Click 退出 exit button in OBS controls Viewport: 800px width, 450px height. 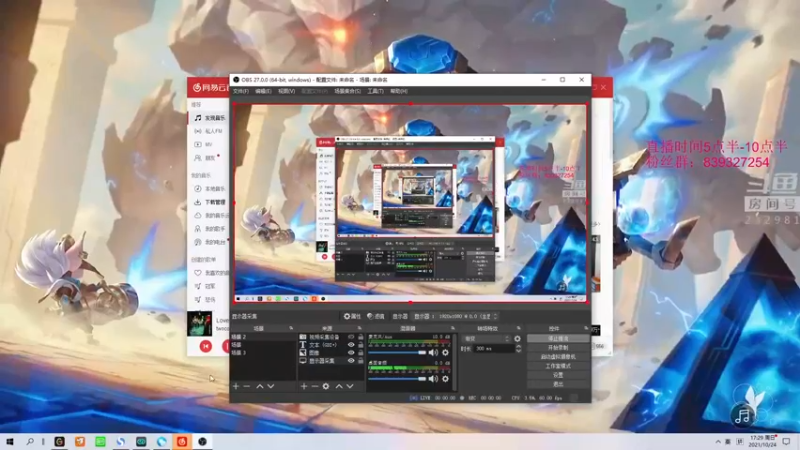pyautogui.click(x=558, y=384)
